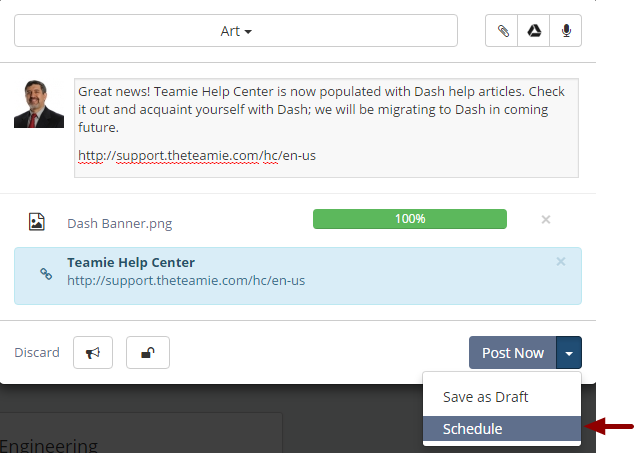Click the author profile photo
Image resolution: width=638 pixels, height=453 pixels.
(39, 104)
